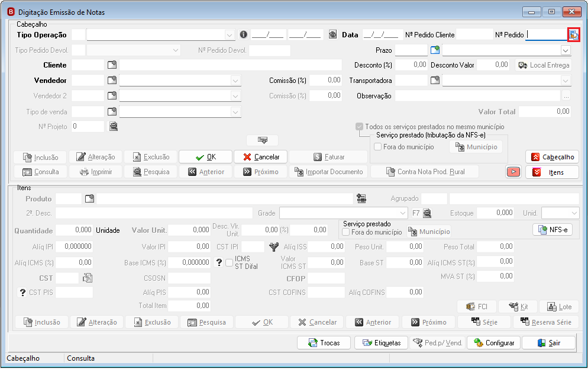This screenshot has width=588, height=369.
Task: Check Fora do município in the header section
Action: pyautogui.click(x=378, y=147)
